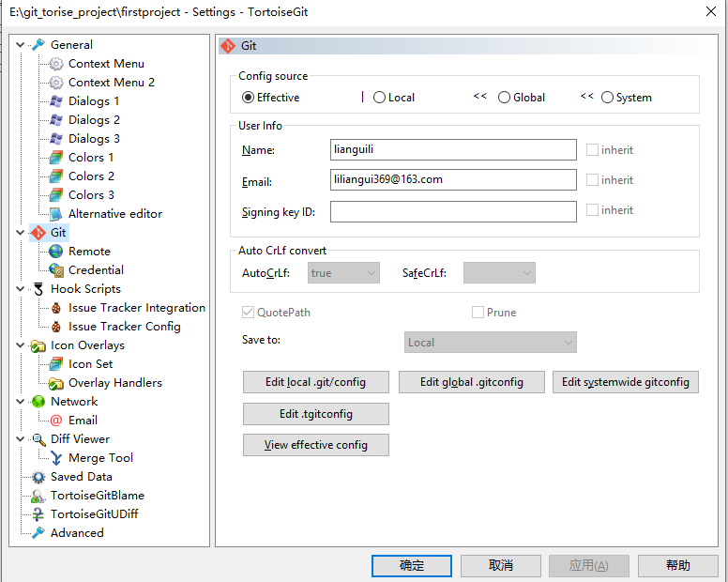Click the Network green globe icon
This screenshot has height=582, width=728.
tap(38, 402)
